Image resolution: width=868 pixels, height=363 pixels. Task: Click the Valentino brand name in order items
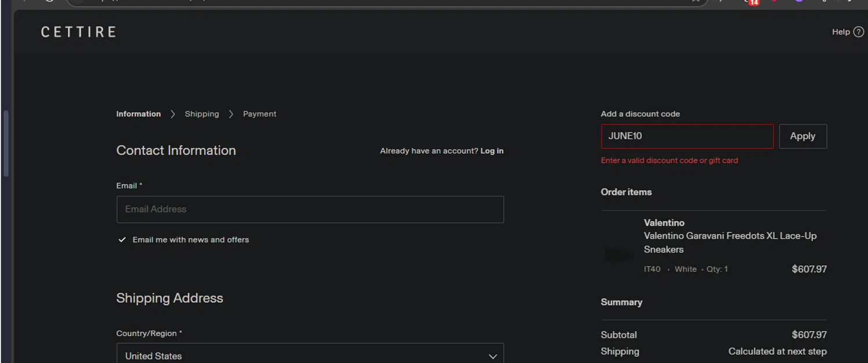[x=664, y=223]
